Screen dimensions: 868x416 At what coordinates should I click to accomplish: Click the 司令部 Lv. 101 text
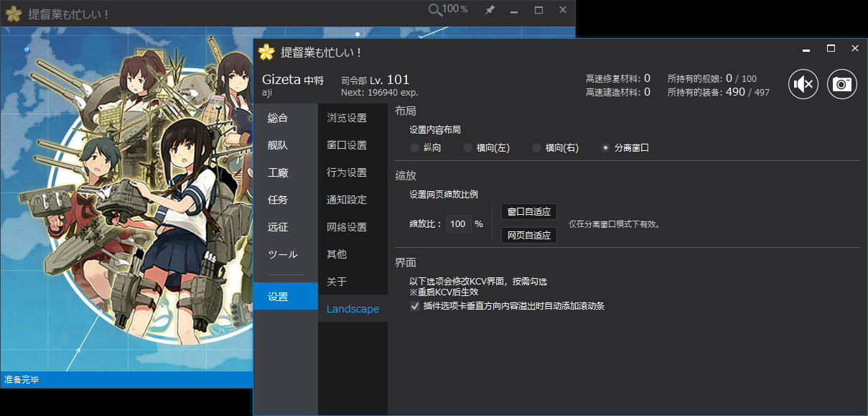(375, 80)
